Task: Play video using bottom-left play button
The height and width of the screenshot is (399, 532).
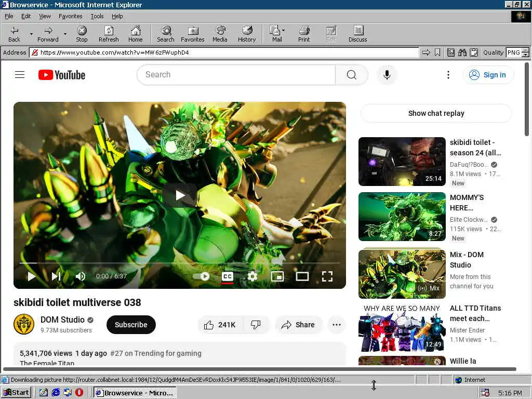Action: point(32,276)
